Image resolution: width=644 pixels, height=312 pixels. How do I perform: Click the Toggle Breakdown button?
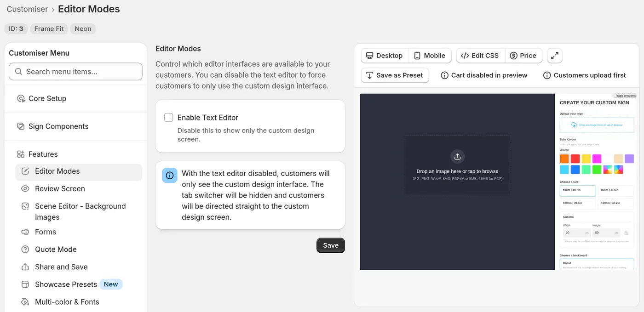pos(625,96)
